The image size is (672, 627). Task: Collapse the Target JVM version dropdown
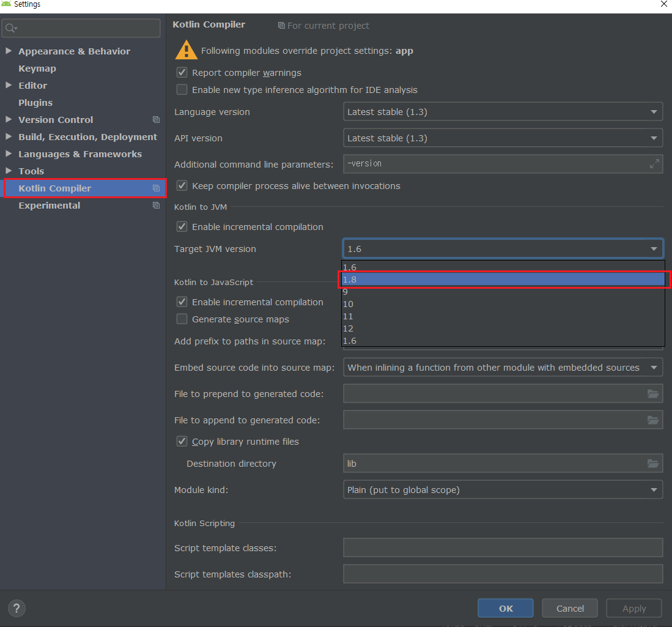(x=503, y=249)
